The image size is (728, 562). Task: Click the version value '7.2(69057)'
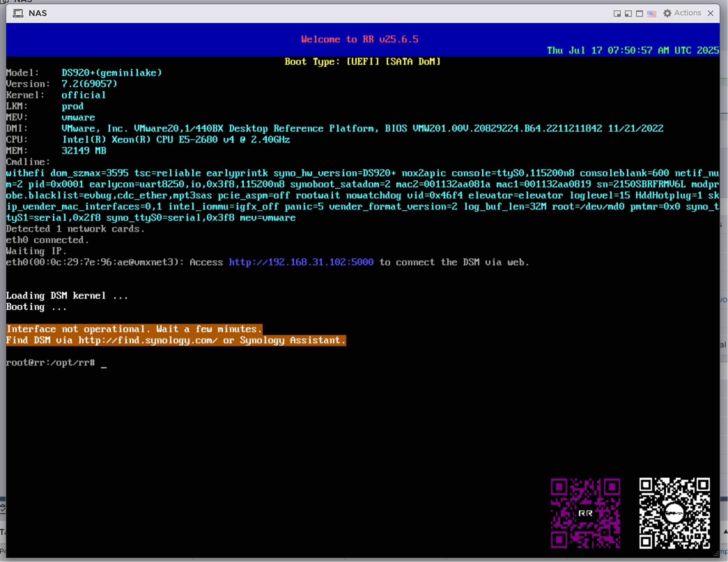click(89, 84)
